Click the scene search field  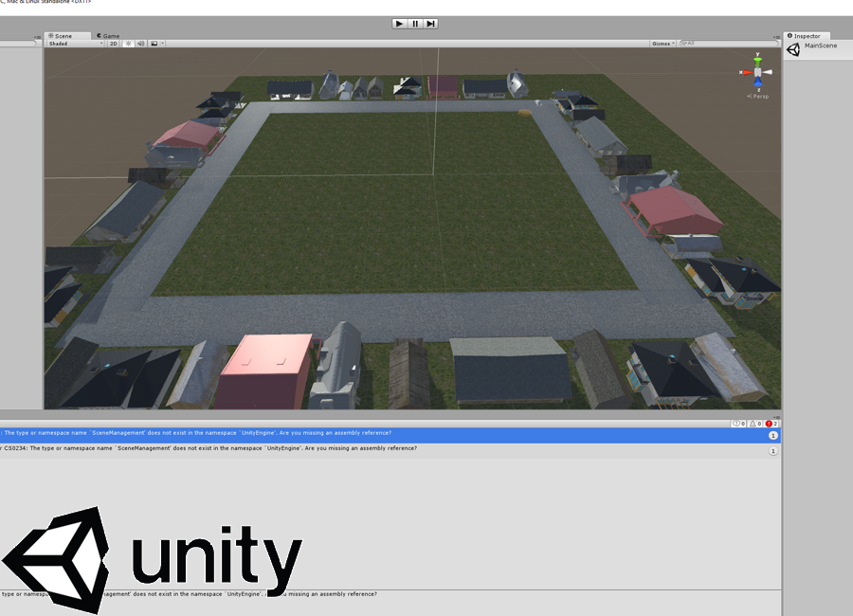730,44
